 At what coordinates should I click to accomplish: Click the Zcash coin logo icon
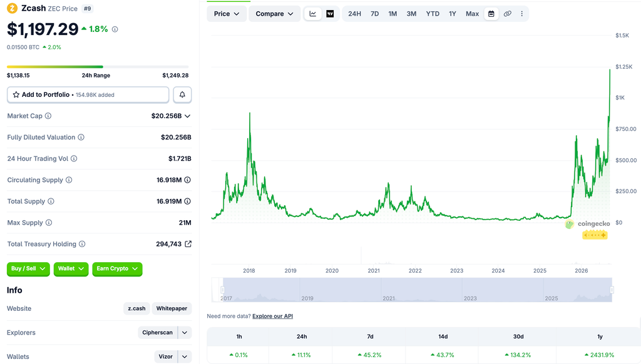(x=13, y=8)
